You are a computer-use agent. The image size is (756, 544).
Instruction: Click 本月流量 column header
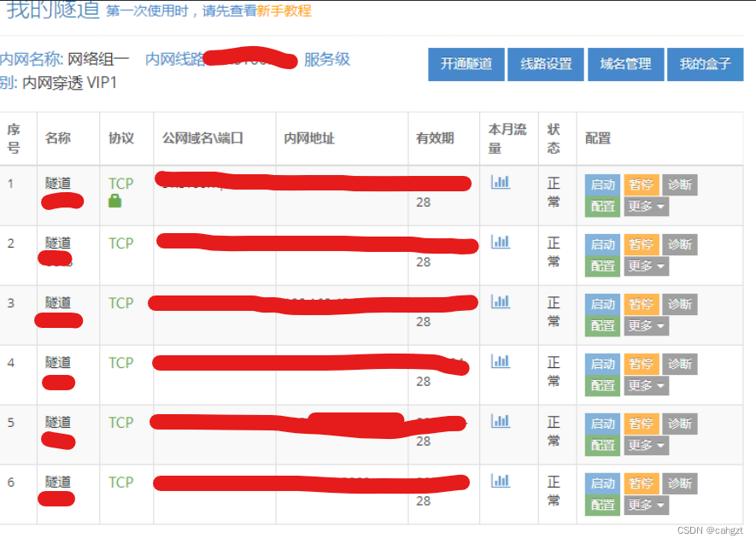click(507, 138)
